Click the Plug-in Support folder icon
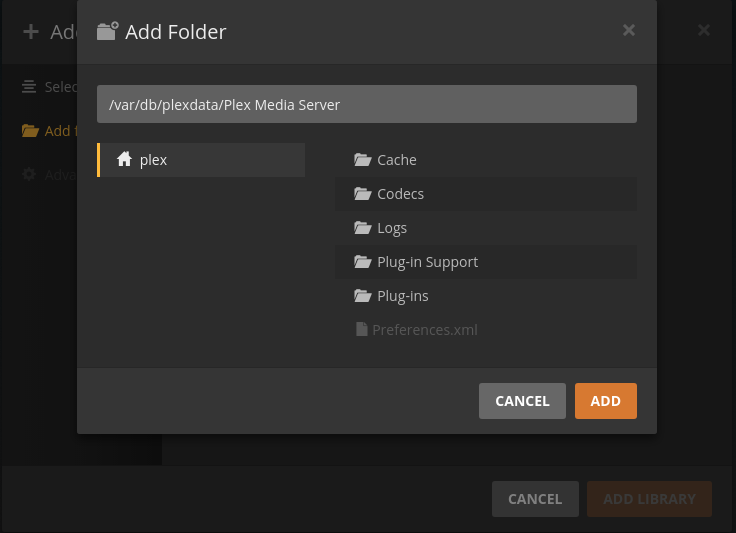736x533 pixels. tap(362, 262)
